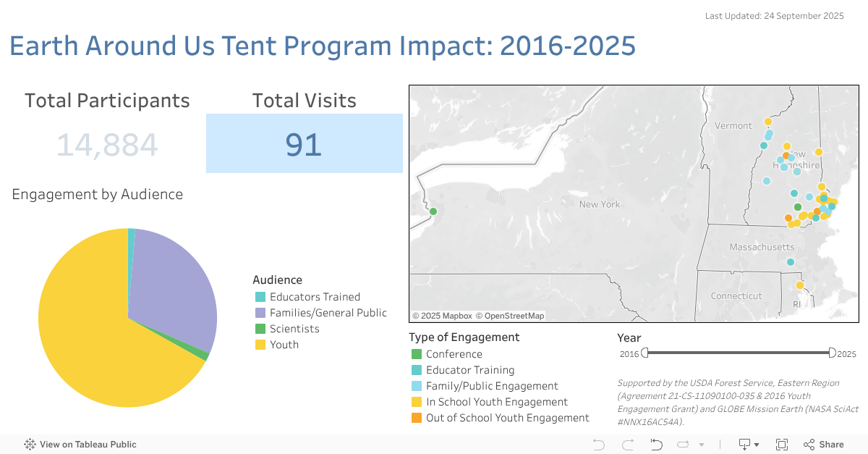This screenshot has width=868, height=454.
Task: Highlight Out of School Youth Engagement legend item
Action: [501, 418]
